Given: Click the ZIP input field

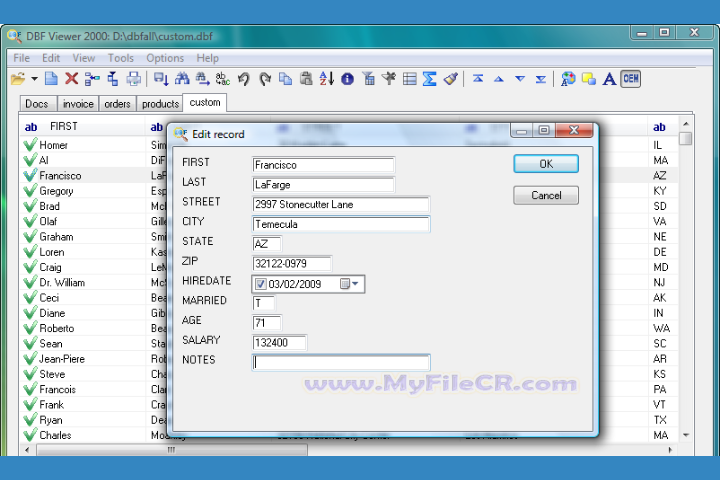Looking at the screenshot, I should [292, 264].
